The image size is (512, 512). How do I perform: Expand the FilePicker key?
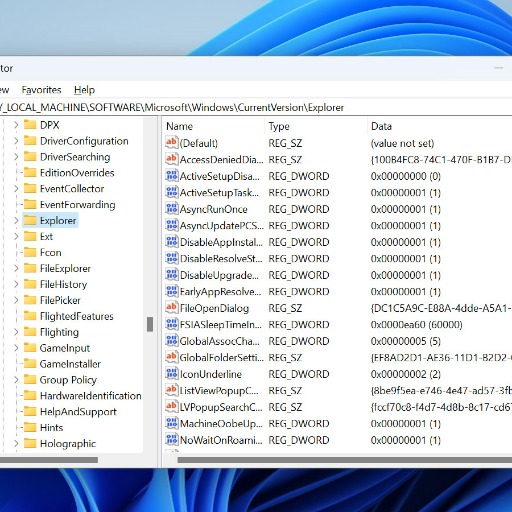pyautogui.click(x=16, y=300)
